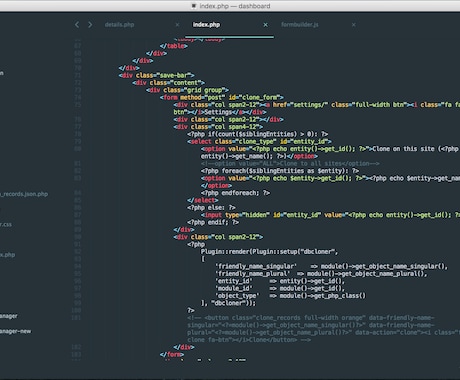Click the div class="grid group" line
The image size is (460, 380).
[x=187, y=90]
